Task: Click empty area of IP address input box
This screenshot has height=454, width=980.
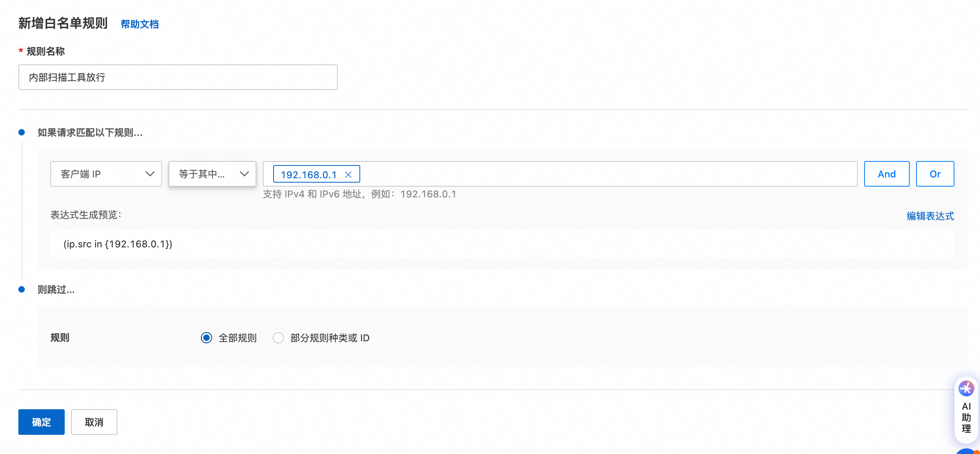Action: coord(599,174)
